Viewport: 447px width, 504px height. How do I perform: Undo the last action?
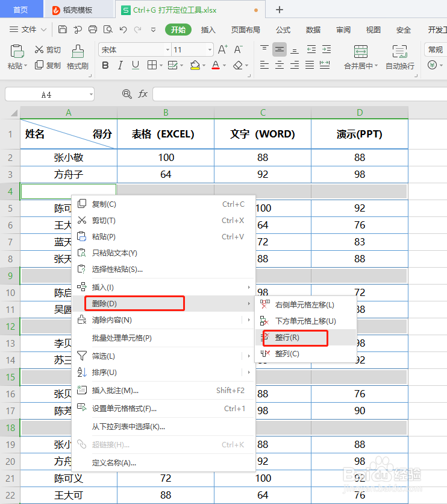pos(123,30)
